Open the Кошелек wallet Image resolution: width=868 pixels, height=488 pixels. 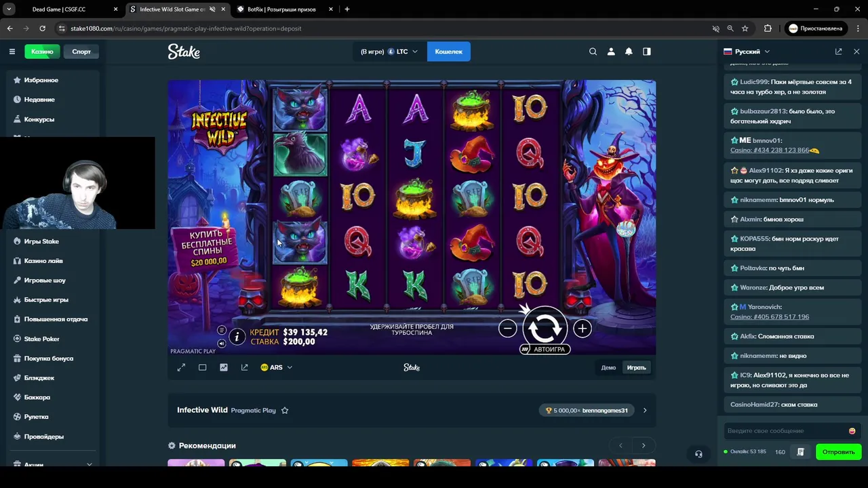[x=448, y=52]
